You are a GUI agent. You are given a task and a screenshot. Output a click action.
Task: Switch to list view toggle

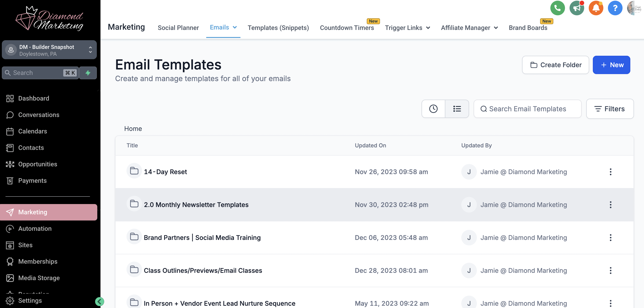coord(457,109)
